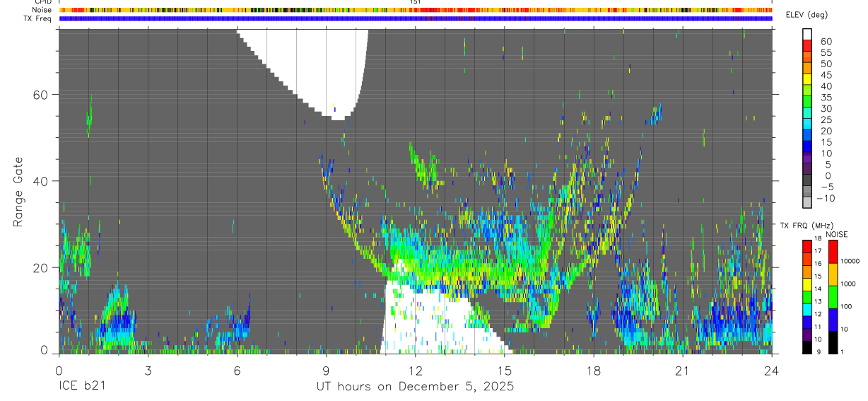Screen dimensions: 868x401
Task: Click the '3' hour mark on time axis
Action: click(x=148, y=370)
